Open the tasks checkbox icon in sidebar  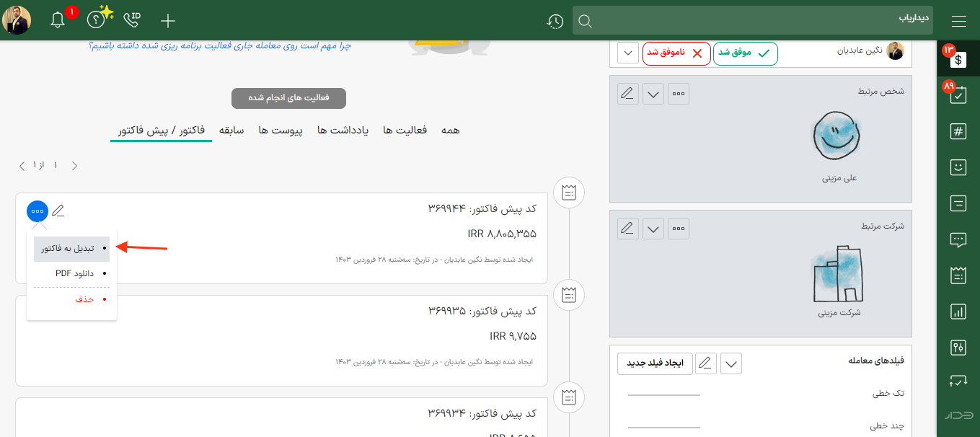pyautogui.click(x=958, y=95)
